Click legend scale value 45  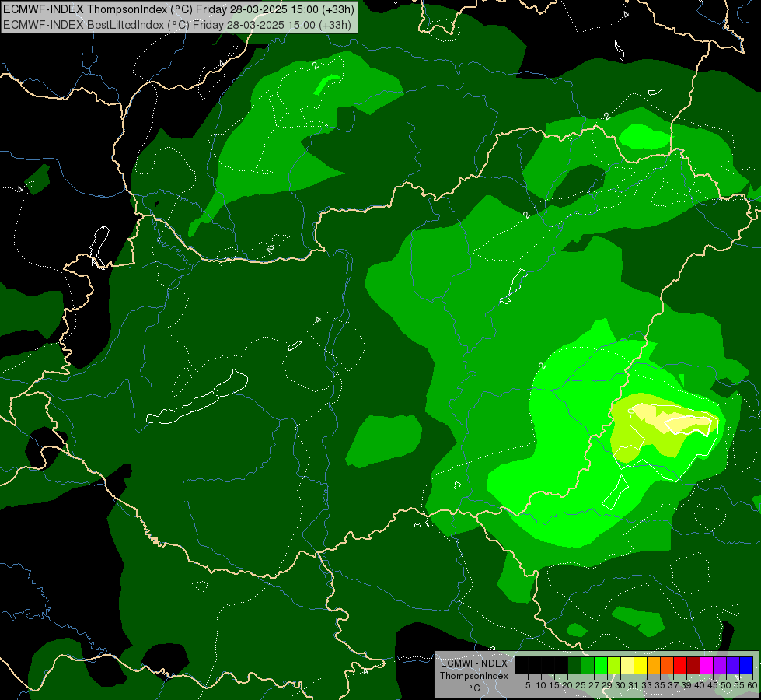click(713, 685)
